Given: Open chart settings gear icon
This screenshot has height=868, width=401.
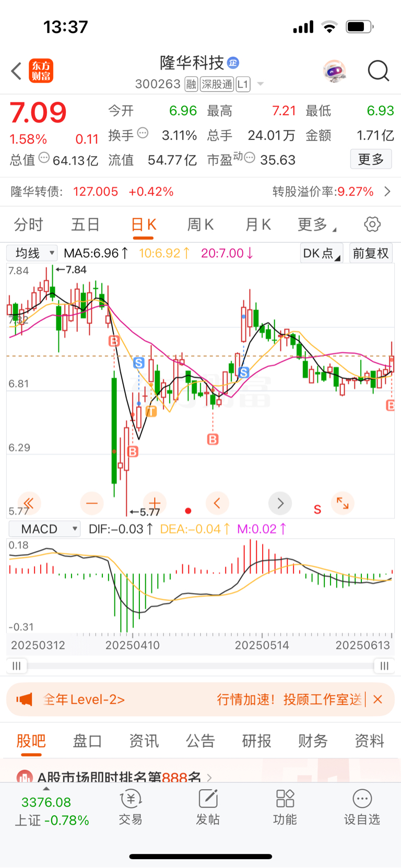Looking at the screenshot, I should (372, 224).
